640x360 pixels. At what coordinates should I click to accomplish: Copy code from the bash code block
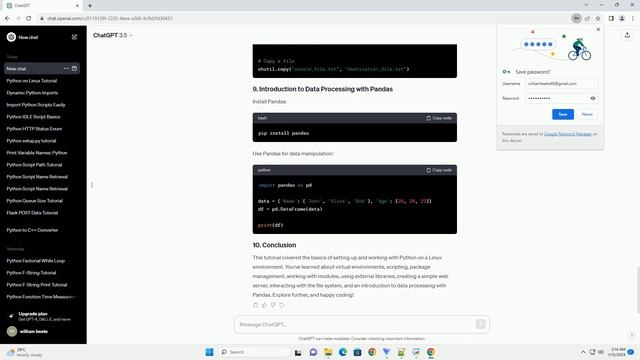[439, 118]
